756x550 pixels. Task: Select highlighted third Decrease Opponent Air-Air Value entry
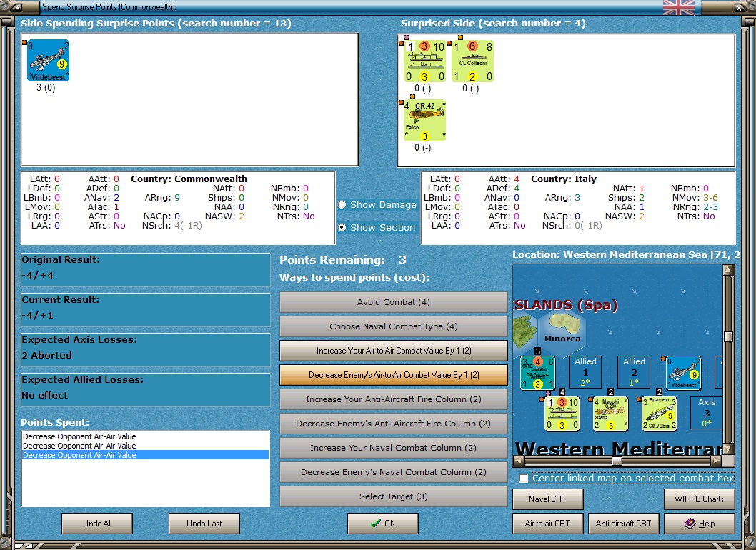click(145, 455)
